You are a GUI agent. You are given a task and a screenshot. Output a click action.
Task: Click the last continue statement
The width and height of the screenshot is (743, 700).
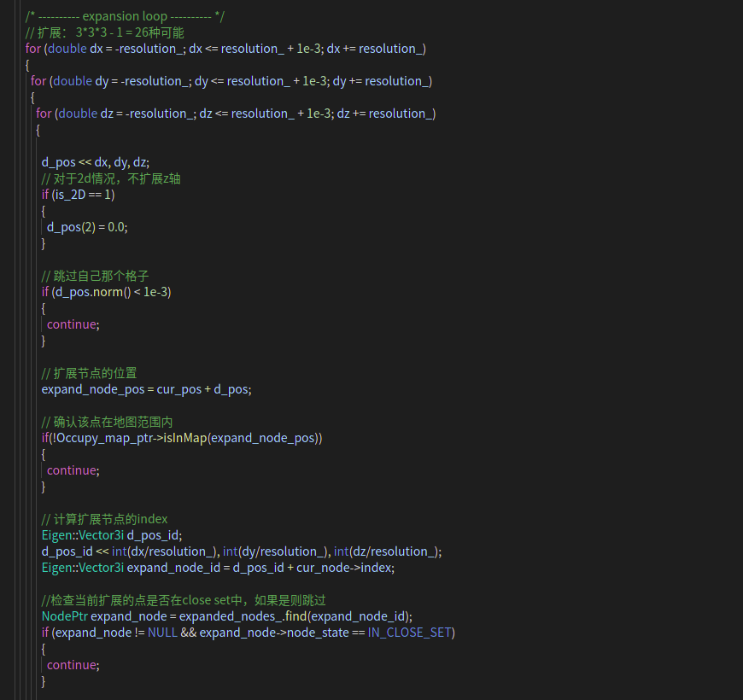click(x=73, y=665)
